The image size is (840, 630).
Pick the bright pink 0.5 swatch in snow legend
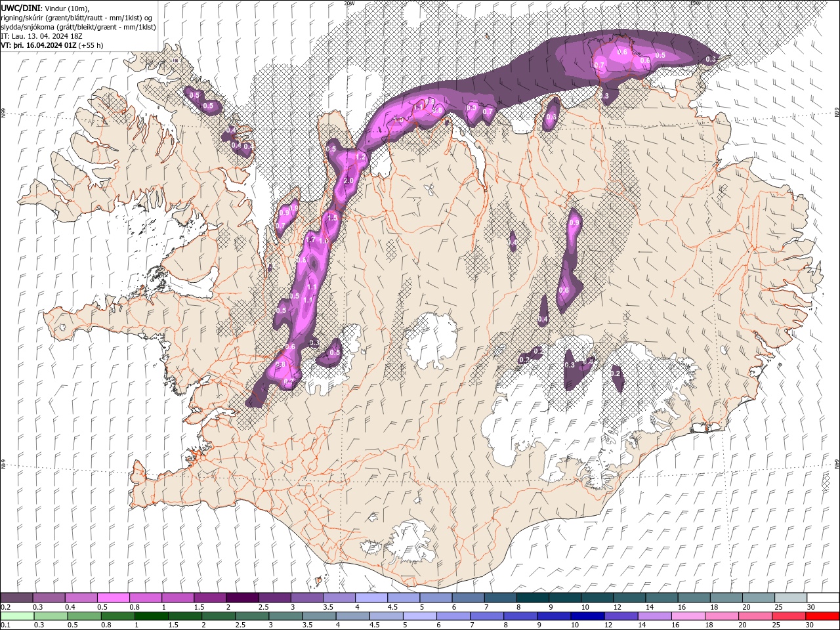coord(113,598)
